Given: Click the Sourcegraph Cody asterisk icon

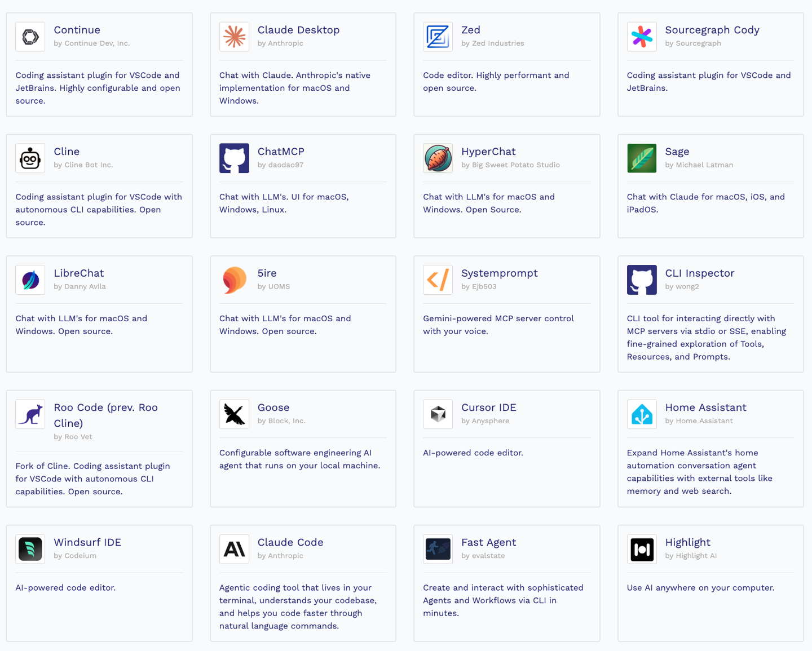Looking at the screenshot, I should tap(642, 37).
